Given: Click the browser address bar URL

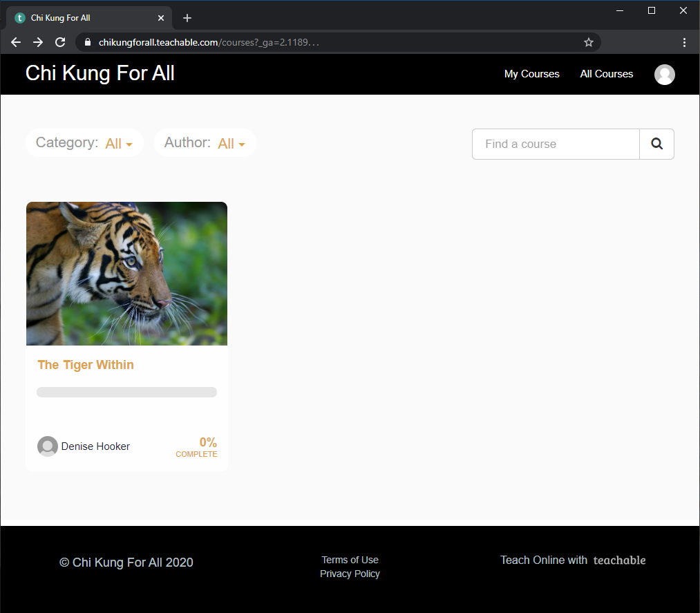Looking at the screenshot, I should click(209, 42).
